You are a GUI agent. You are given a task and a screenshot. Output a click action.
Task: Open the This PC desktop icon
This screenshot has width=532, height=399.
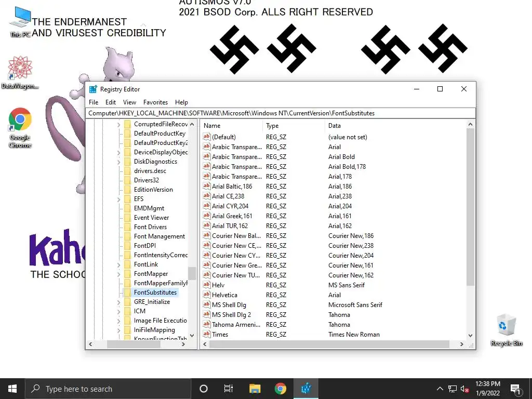(20, 21)
